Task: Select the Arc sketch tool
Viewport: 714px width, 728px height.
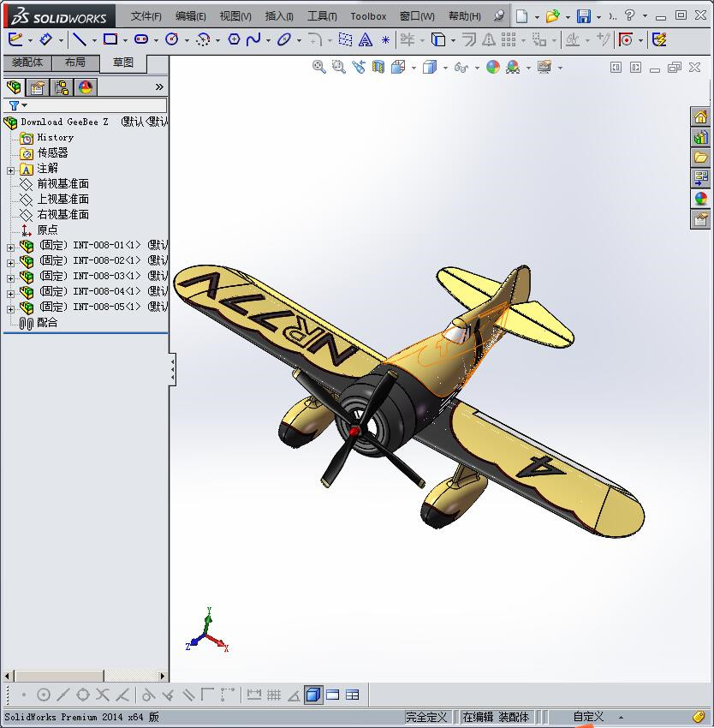Action: point(203,39)
